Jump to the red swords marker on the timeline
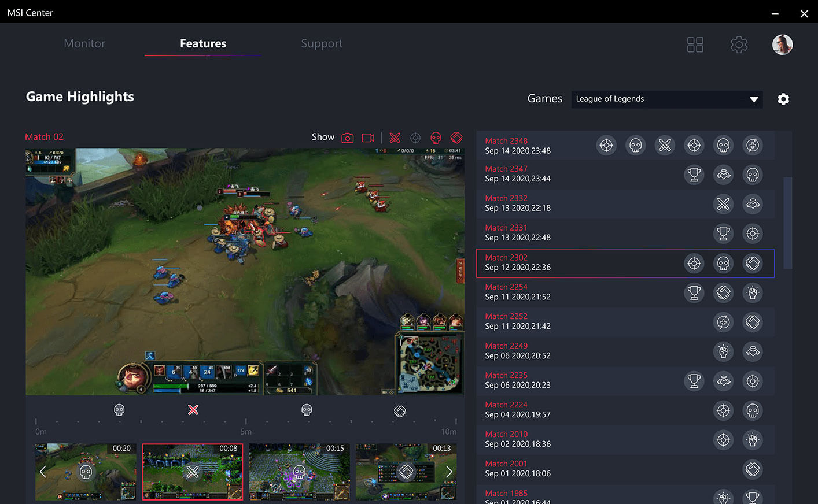Screen dimensions: 818x504 point(193,410)
